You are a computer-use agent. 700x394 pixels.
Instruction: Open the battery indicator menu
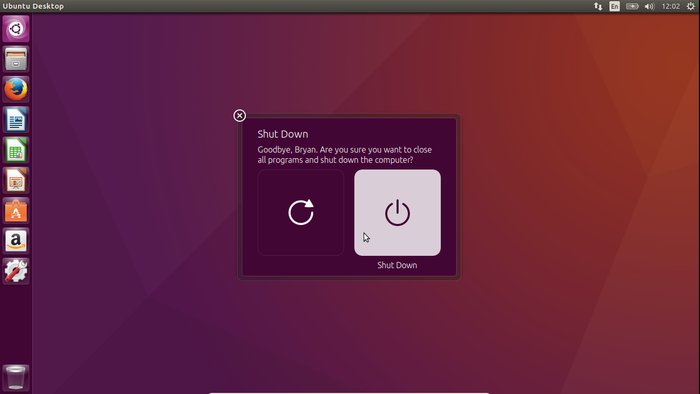[632, 6]
